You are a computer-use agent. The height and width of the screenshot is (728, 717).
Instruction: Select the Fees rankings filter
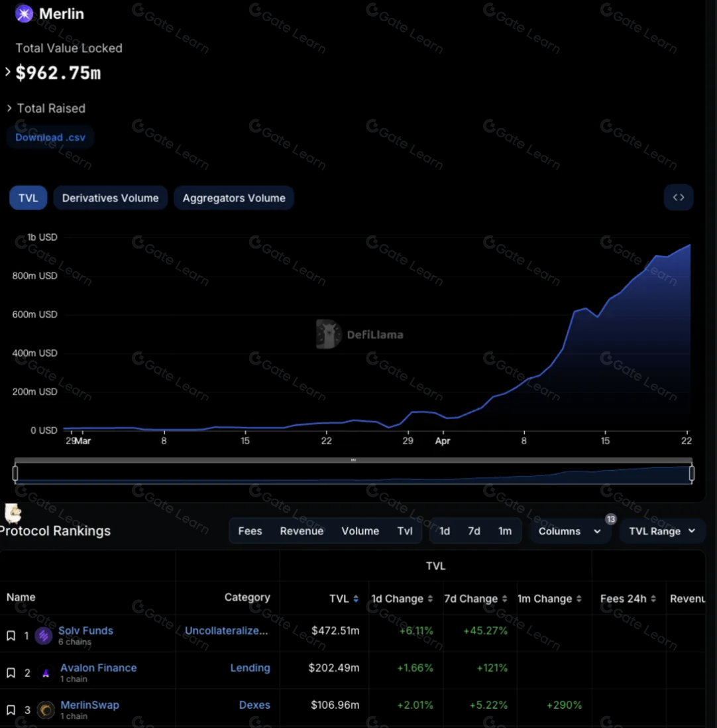tap(250, 531)
